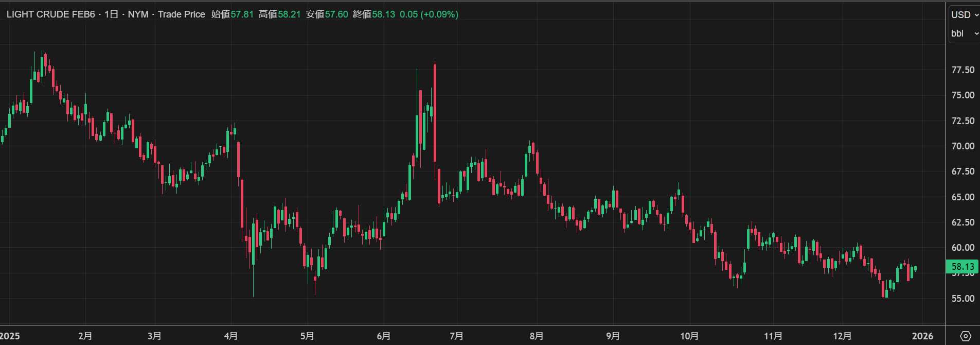Click the 始値 57.81 open value
The height and width of the screenshot is (345, 980).
(x=233, y=14)
